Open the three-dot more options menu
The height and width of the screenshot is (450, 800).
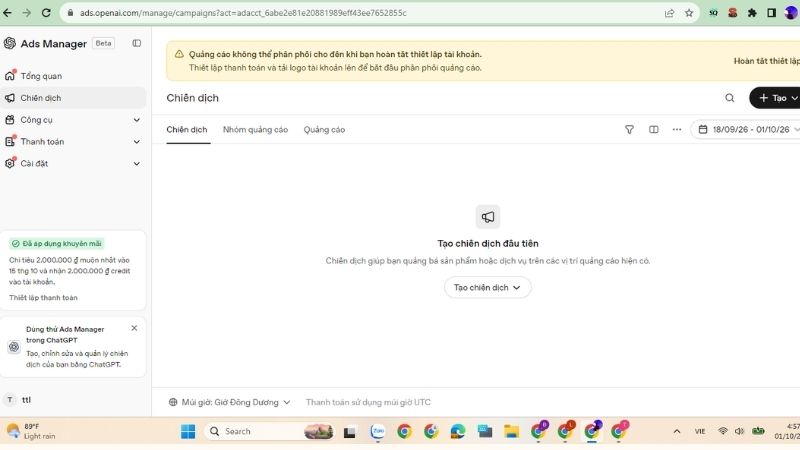pos(677,130)
